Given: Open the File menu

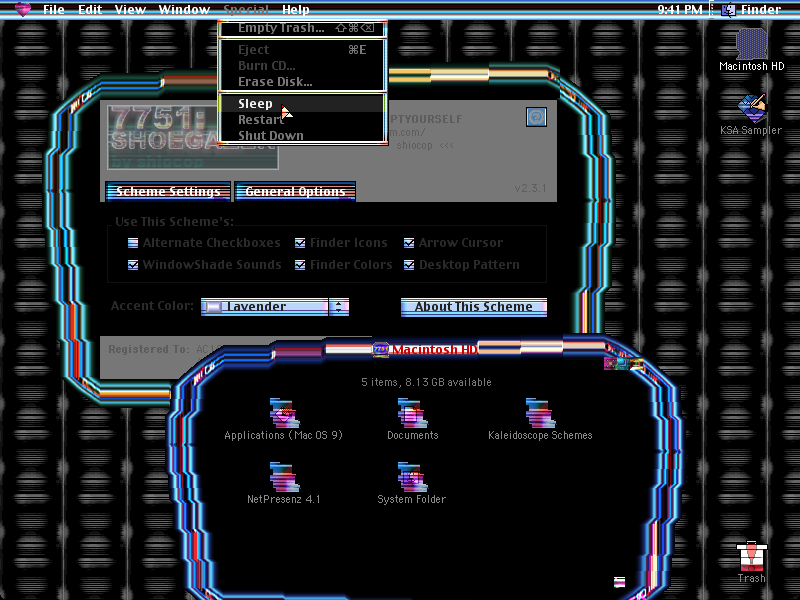Looking at the screenshot, I should (54, 9).
